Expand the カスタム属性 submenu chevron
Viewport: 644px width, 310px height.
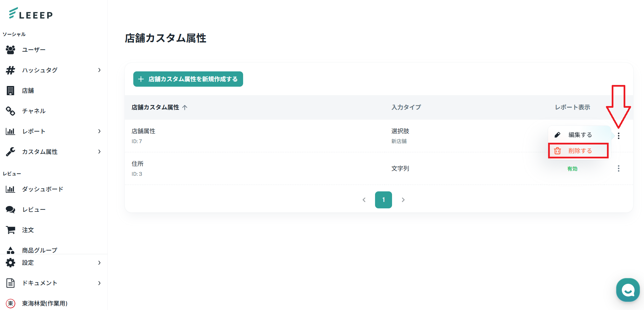[x=99, y=152]
